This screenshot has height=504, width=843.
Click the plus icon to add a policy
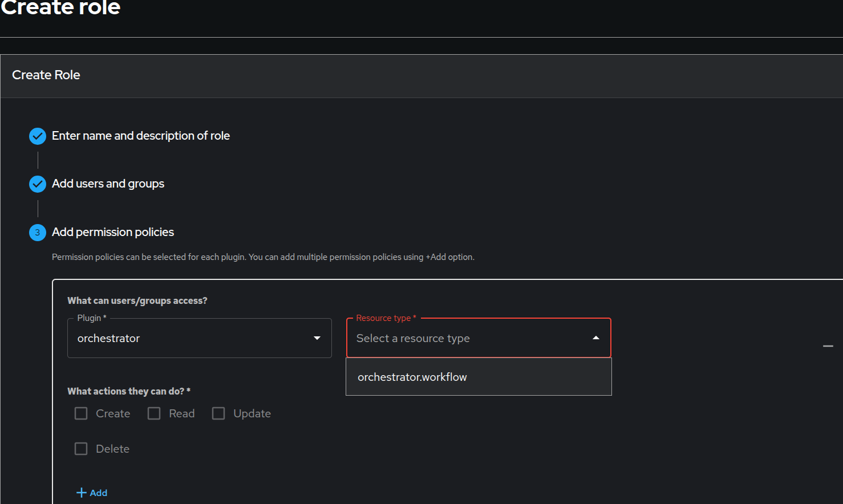[82, 493]
